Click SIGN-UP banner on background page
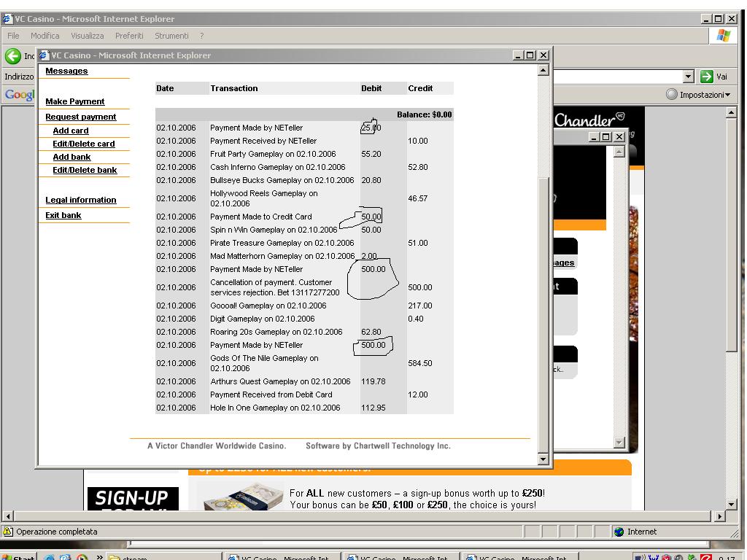This screenshot has height=560, width=747. pyautogui.click(x=133, y=499)
